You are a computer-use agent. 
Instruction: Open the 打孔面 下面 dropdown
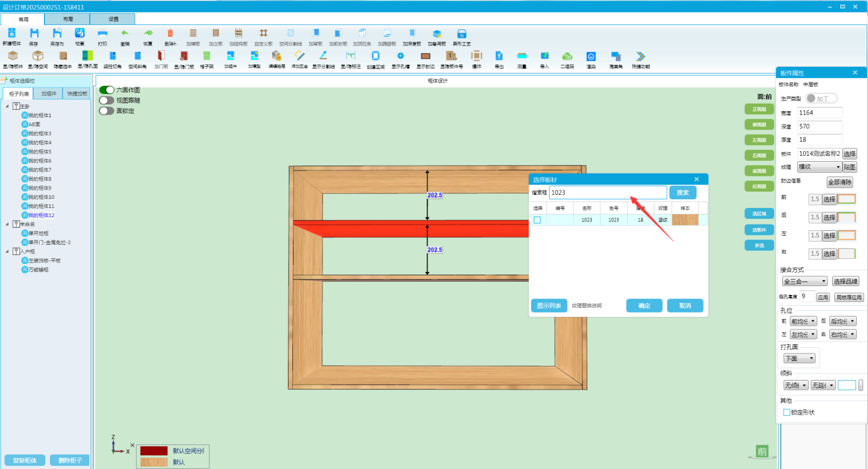[800, 359]
